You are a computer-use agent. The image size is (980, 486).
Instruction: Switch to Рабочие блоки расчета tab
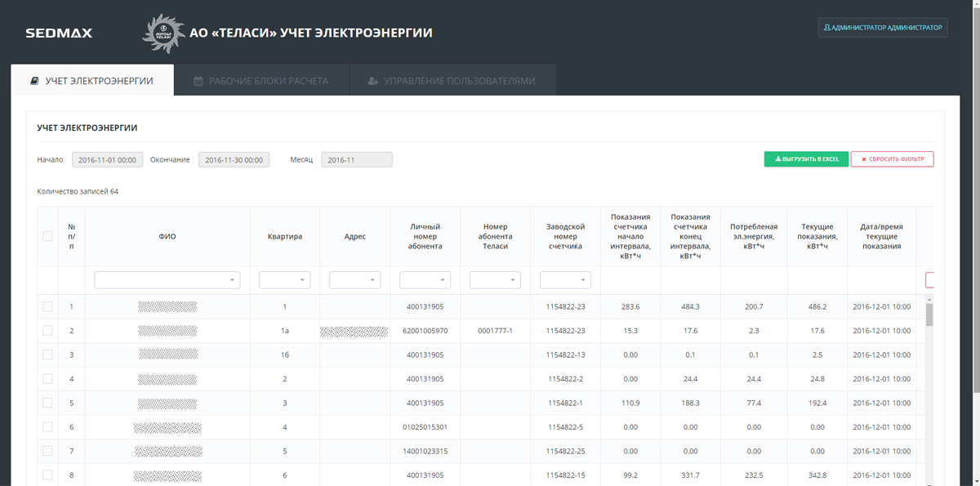pyautogui.click(x=261, y=81)
